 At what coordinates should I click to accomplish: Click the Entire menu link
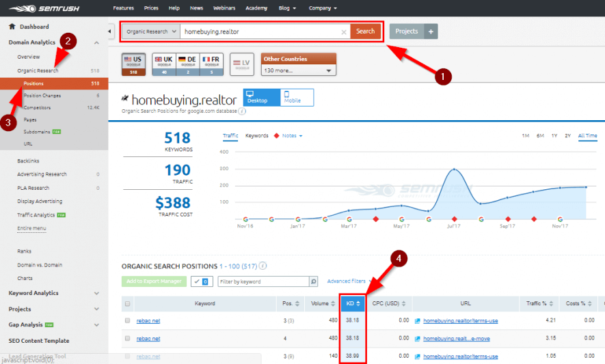(31, 228)
